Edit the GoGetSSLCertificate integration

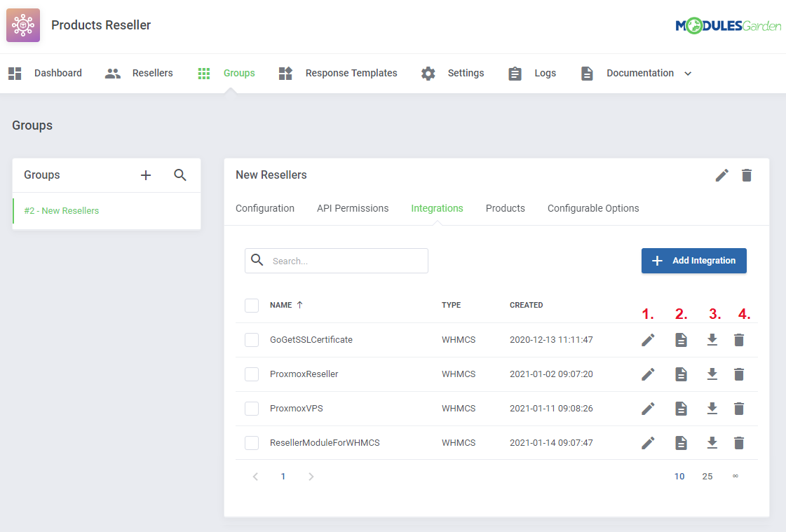[x=648, y=340]
